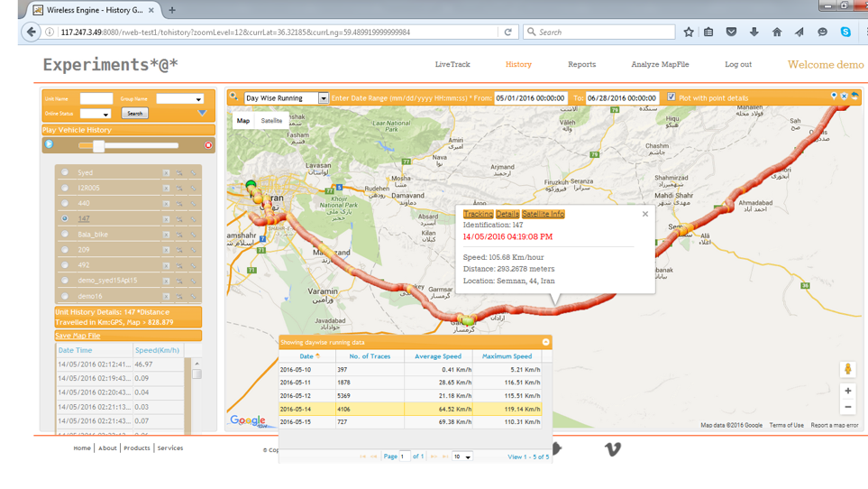Click the round x icon in map toolbar

point(845,97)
